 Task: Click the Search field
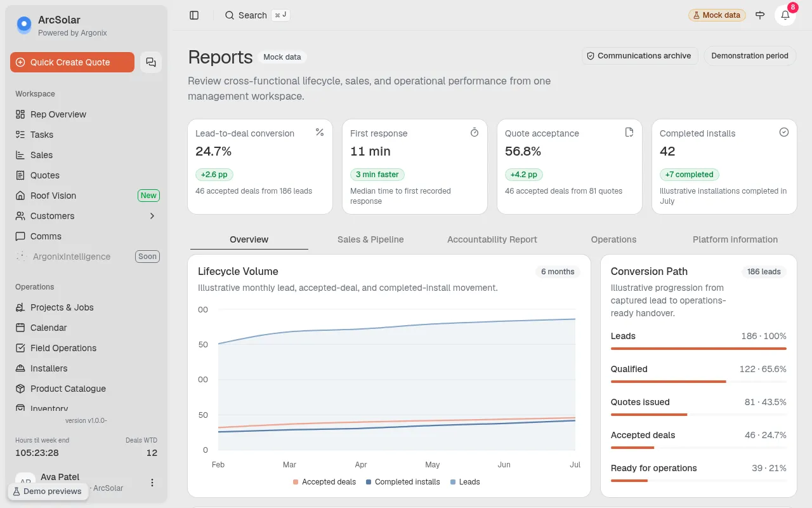click(257, 15)
